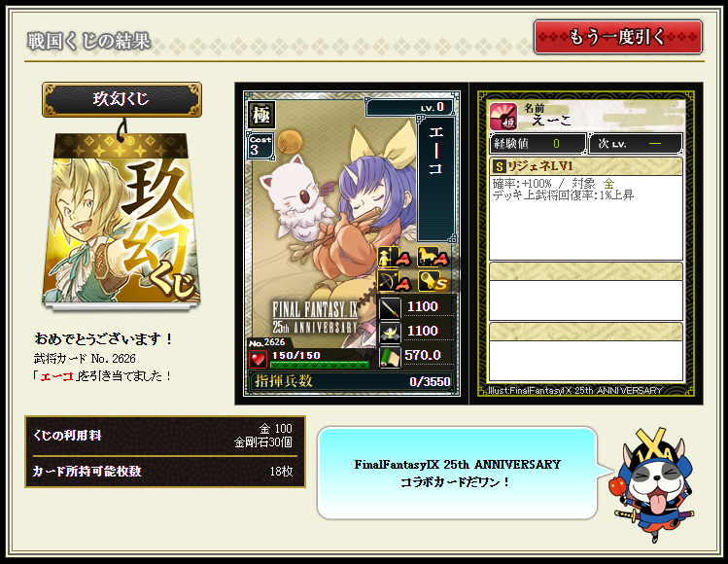This screenshot has height=564, width=728.
Task: Click the エーコ red card name link
Action: click(56, 376)
